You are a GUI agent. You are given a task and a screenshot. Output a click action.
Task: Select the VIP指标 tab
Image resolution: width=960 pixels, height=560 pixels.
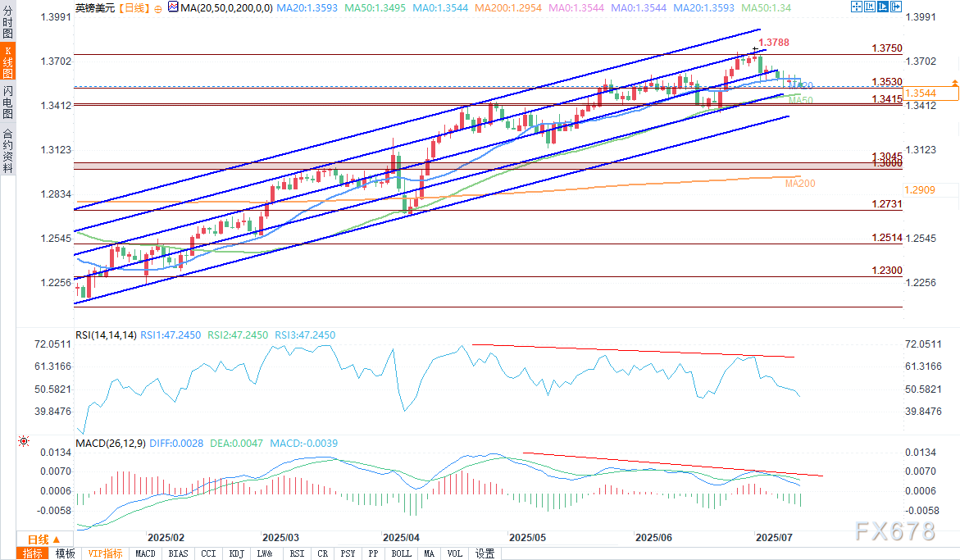[x=105, y=553]
